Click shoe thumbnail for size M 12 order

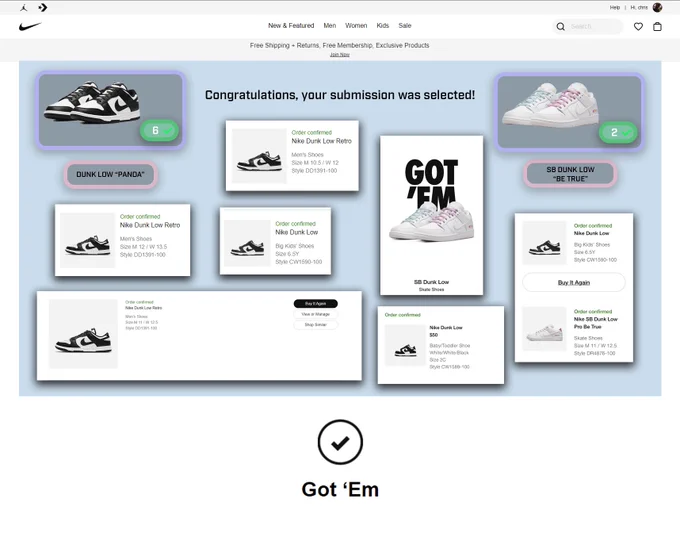point(88,240)
